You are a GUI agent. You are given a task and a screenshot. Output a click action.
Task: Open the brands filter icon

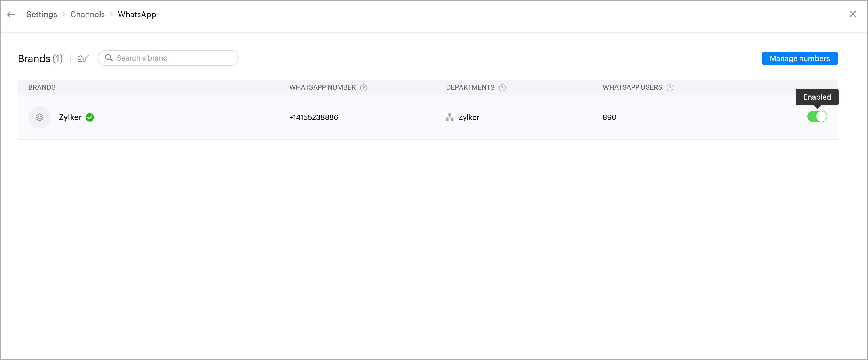tap(83, 58)
